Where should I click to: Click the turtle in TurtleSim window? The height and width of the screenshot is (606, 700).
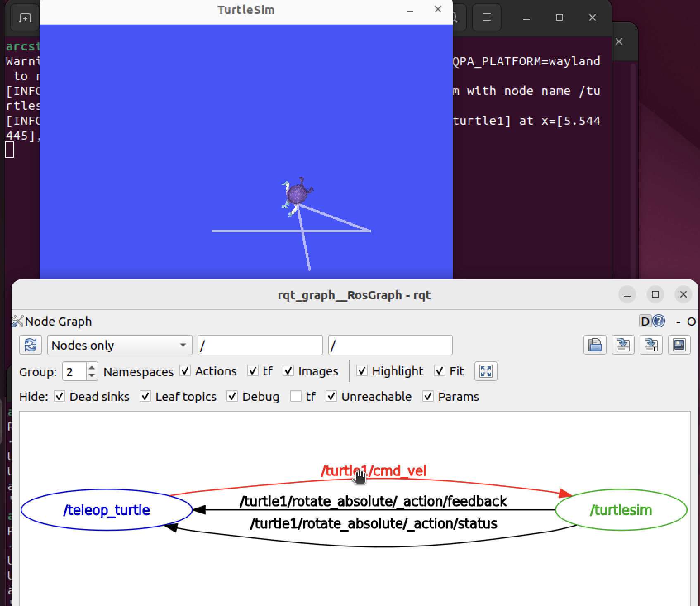point(298,194)
